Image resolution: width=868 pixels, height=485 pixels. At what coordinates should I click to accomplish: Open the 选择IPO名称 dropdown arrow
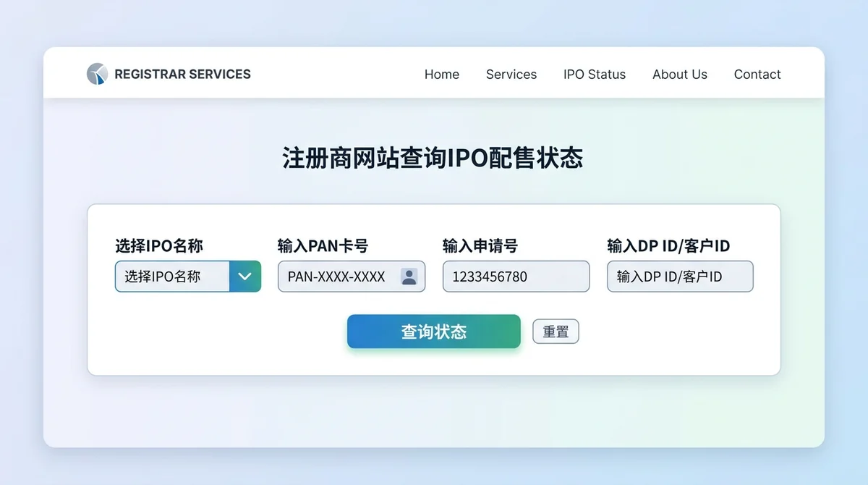[245, 277]
